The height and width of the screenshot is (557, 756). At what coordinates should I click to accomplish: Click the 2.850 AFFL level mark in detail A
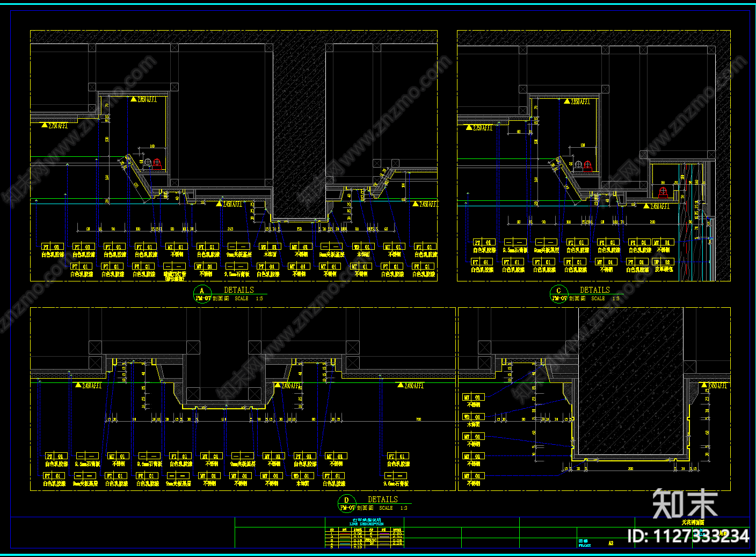click(x=143, y=99)
